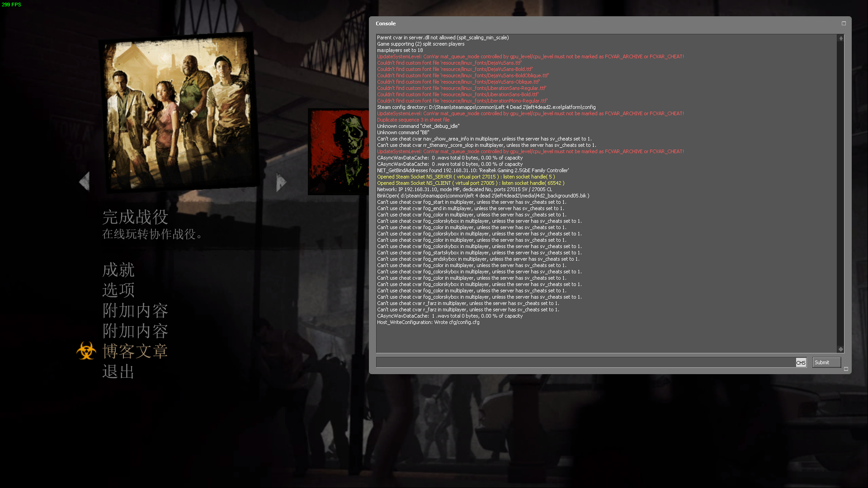Screen dimensions: 868x488
Task: Click the 'Network: IP 192.168.31.10' console line
Action: coord(465,189)
